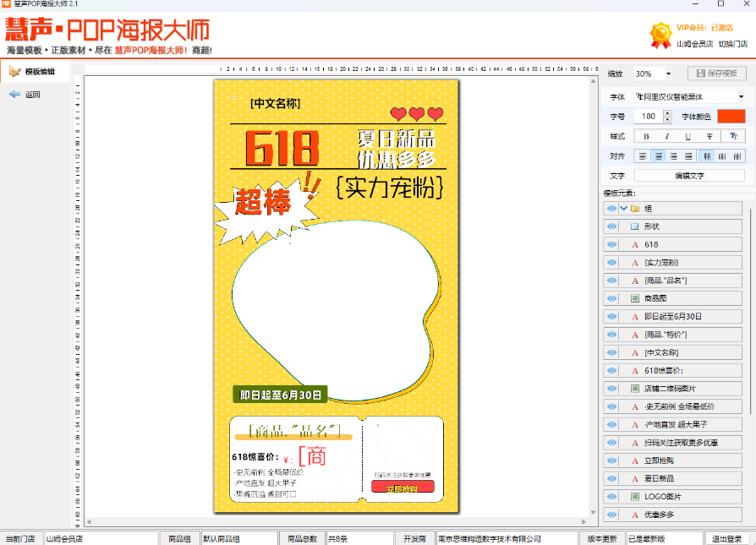756x545 pixels.
Task: Toggle visibility of 商品图 layer
Action: click(612, 298)
